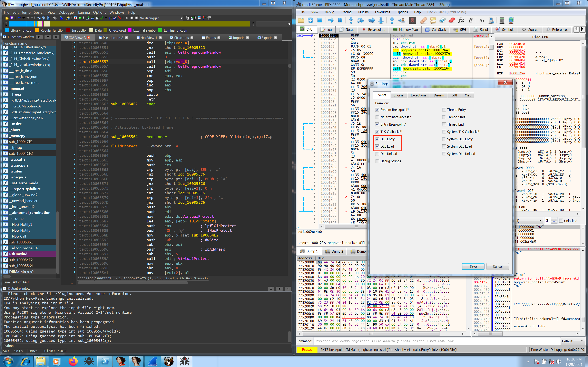Click the Restart program icon
Screen dimensions: 588x367
(310, 20)
